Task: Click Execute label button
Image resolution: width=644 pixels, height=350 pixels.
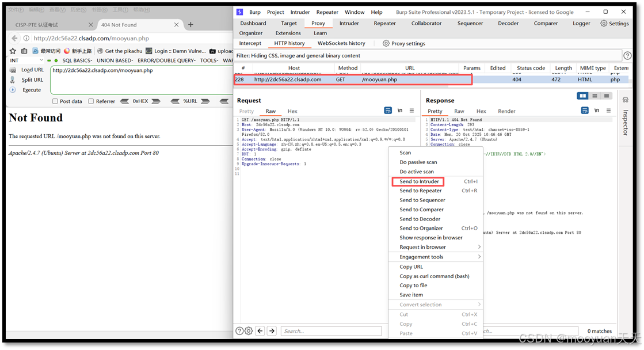Action: coord(32,90)
